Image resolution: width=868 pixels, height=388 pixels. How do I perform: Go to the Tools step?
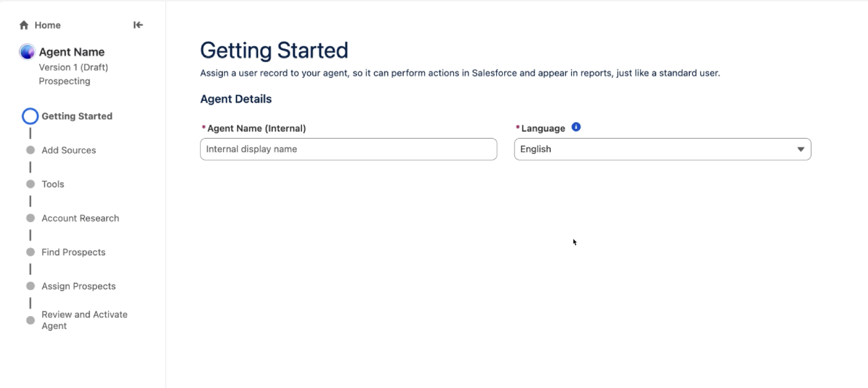(53, 184)
